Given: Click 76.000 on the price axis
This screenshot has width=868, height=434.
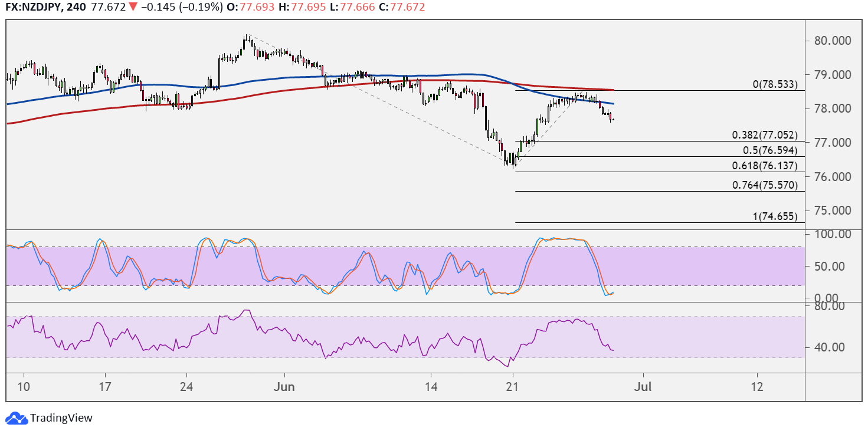Looking at the screenshot, I should (x=832, y=177).
